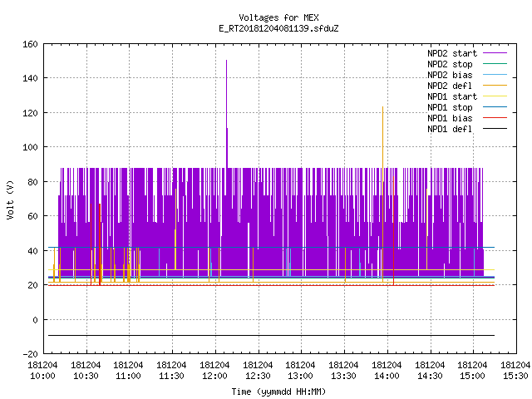Click the y-axis tick label 140

[30, 78]
